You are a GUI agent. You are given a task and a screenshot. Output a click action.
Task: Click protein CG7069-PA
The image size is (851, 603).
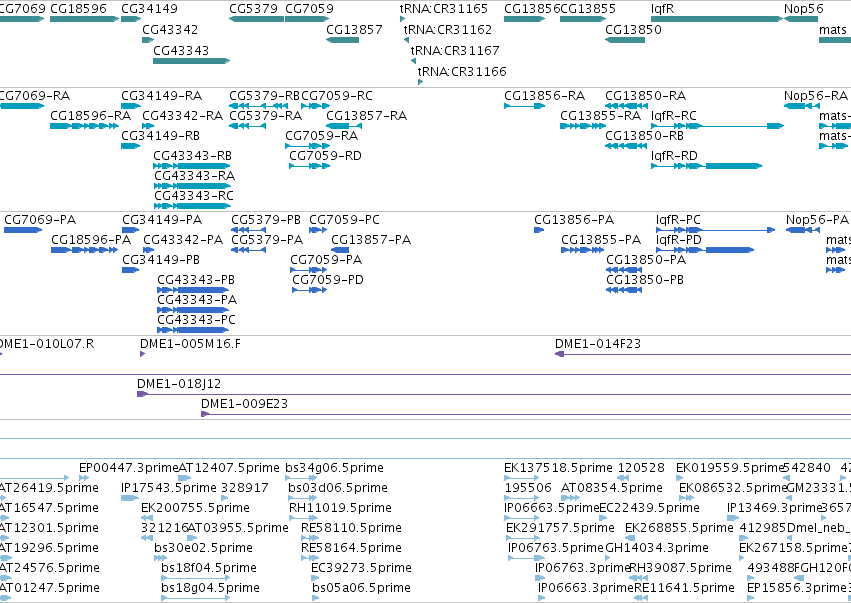click(x=40, y=220)
